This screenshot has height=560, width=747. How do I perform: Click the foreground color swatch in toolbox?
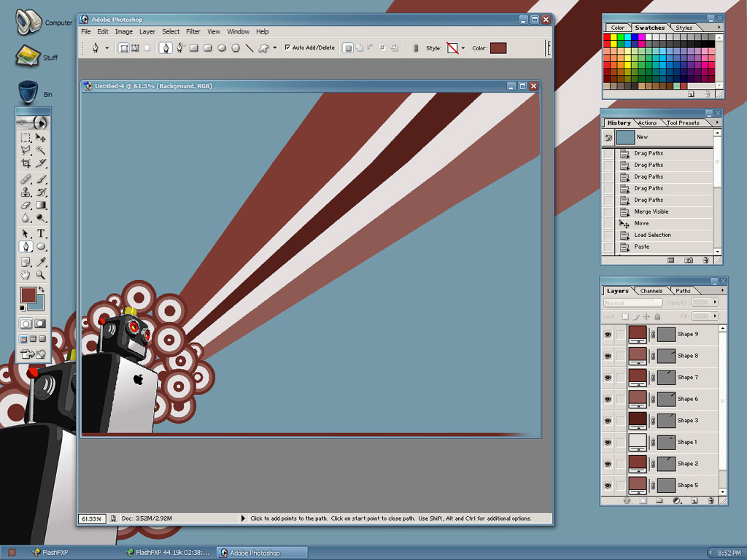pos(28,295)
